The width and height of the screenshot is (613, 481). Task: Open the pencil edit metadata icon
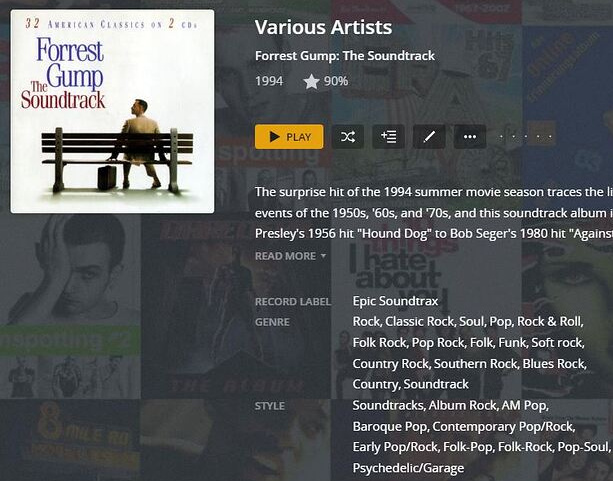tap(429, 137)
